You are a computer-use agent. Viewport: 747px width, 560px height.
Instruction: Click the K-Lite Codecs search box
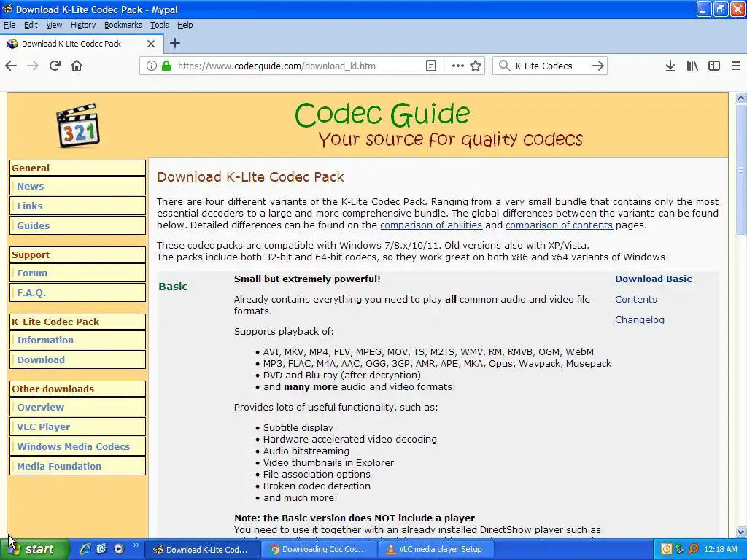click(x=550, y=66)
